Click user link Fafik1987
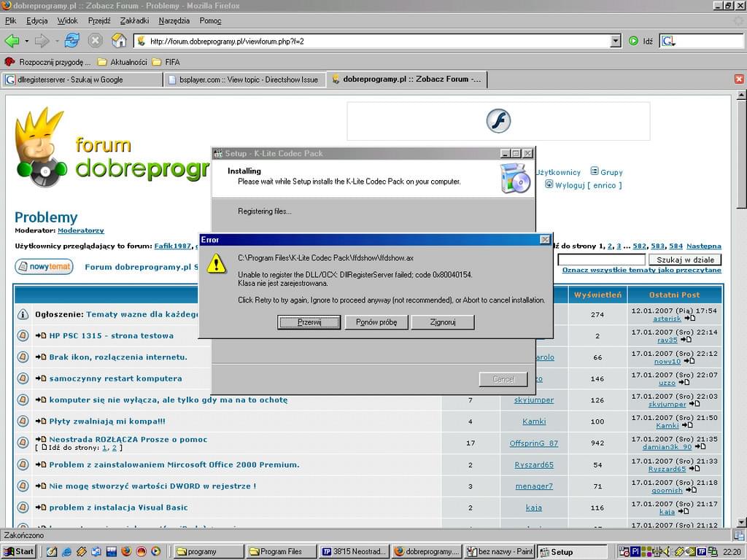This screenshot has width=747, height=560. pyautogui.click(x=172, y=246)
